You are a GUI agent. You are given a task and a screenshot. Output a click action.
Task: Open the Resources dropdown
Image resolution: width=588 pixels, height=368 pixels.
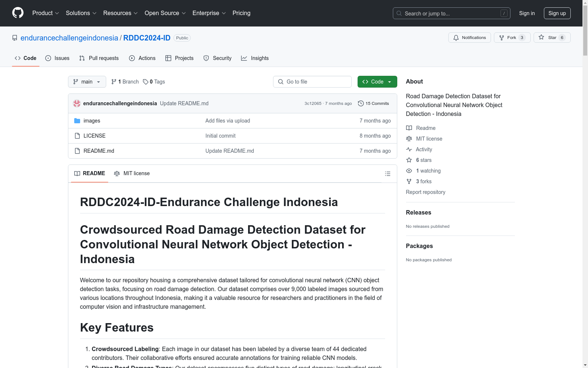[x=121, y=13]
